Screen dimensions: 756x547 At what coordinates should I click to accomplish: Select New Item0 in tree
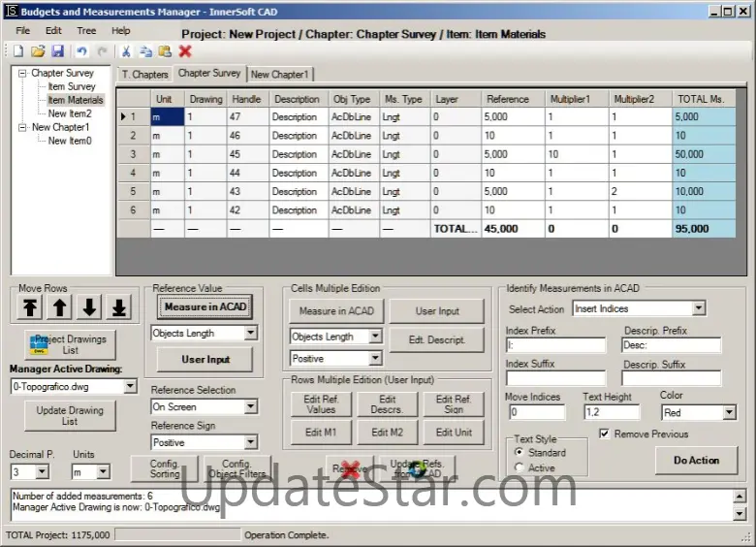[70, 141]
